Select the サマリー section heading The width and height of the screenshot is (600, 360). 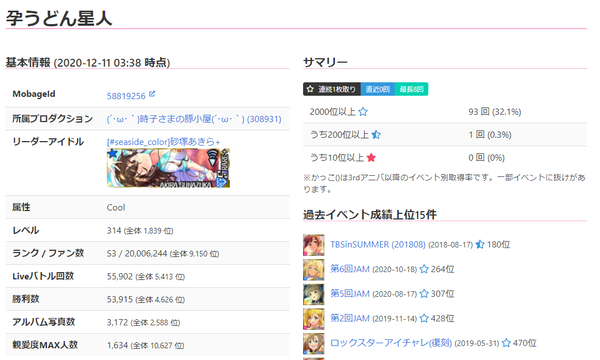coord(325,62)
